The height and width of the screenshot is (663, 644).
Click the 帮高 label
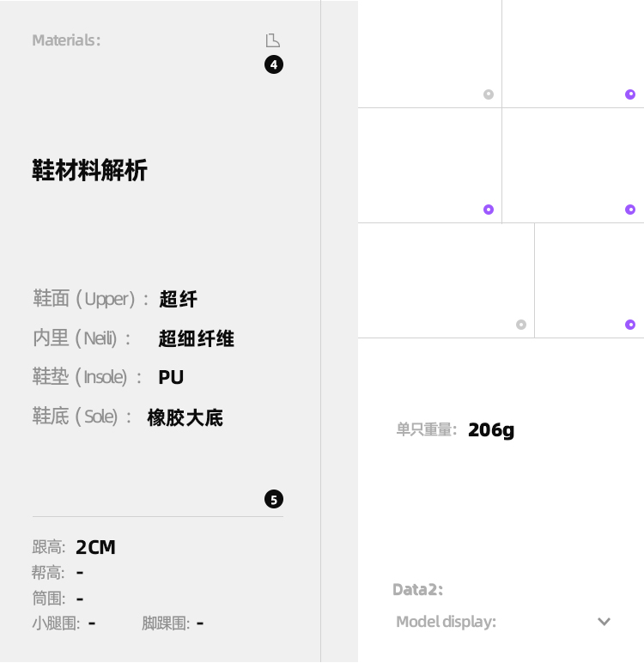(x=48, y=573)
